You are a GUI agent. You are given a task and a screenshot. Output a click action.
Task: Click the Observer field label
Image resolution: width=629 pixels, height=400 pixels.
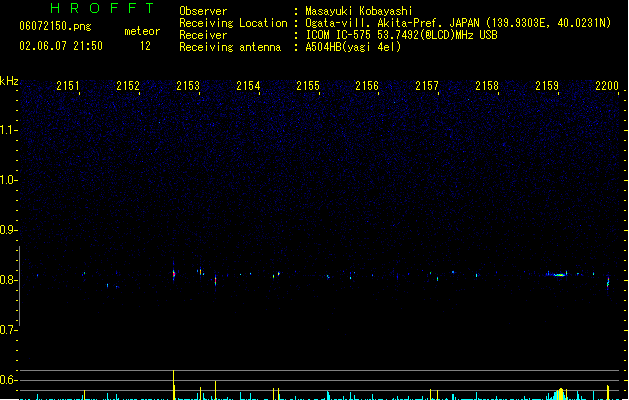[x=203, y=11]
